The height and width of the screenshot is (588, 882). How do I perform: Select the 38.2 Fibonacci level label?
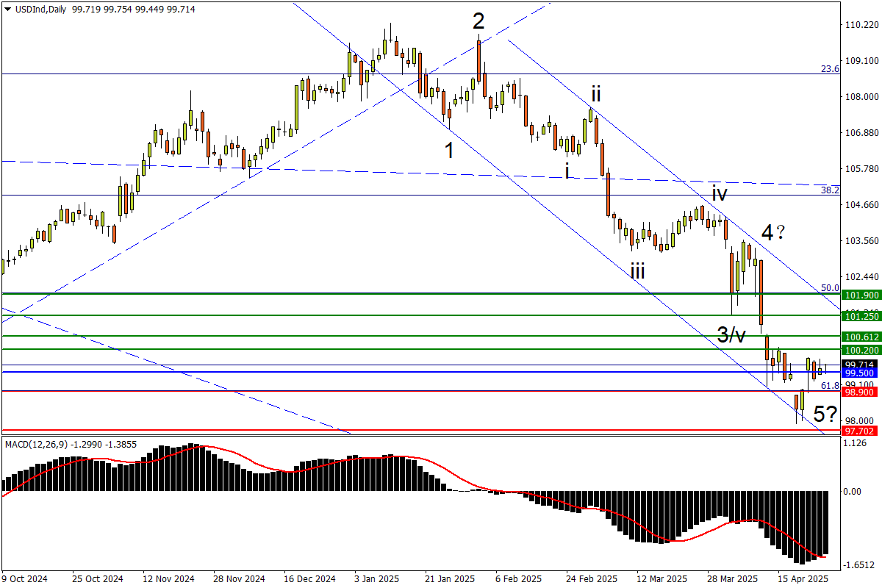(830, 190)
